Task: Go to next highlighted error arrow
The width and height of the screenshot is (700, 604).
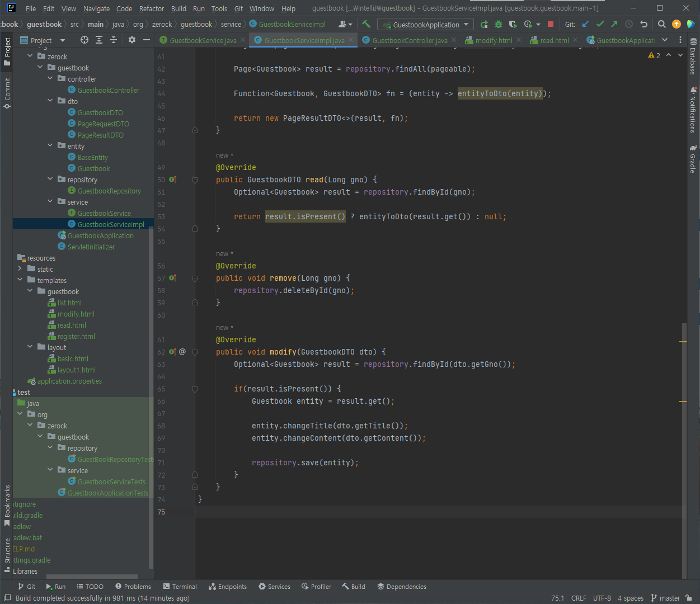Action: click(680, 55)
